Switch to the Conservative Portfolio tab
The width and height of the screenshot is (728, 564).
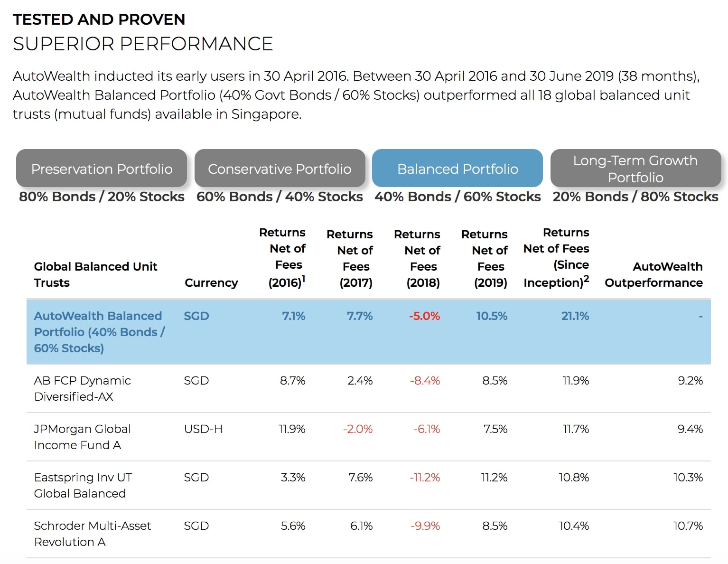coord(280,169)
